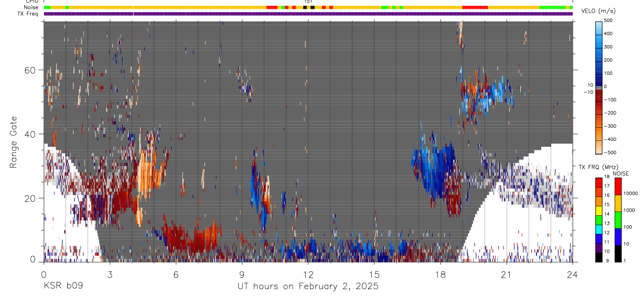Screen dimensions: 644x297
Task: Click the purple TX Freq strip above plot
Action: 308,14
